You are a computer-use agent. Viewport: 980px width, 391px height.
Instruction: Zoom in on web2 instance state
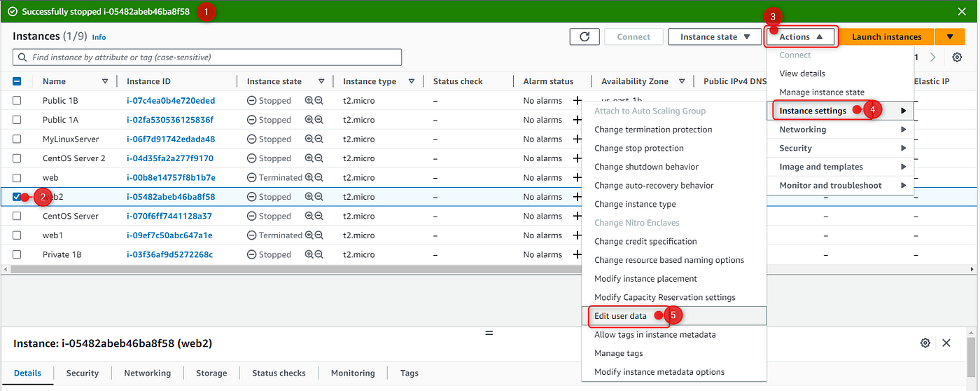[309, 197]
